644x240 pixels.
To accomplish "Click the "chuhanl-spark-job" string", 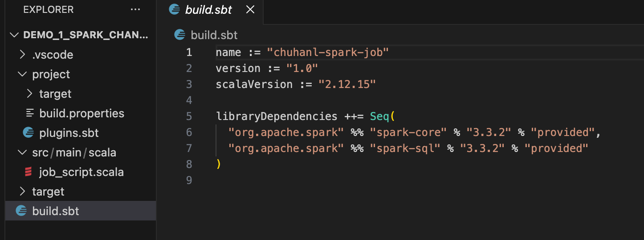I will (328, 52).
